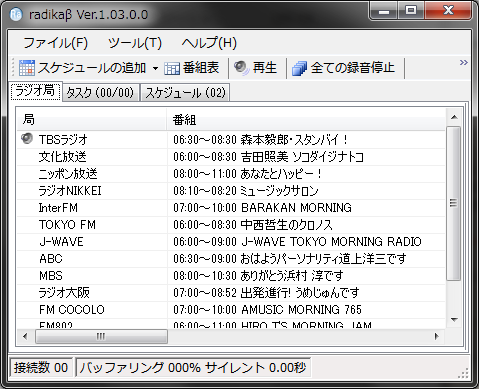Click the 再生 button label

[x=265, y=68]
